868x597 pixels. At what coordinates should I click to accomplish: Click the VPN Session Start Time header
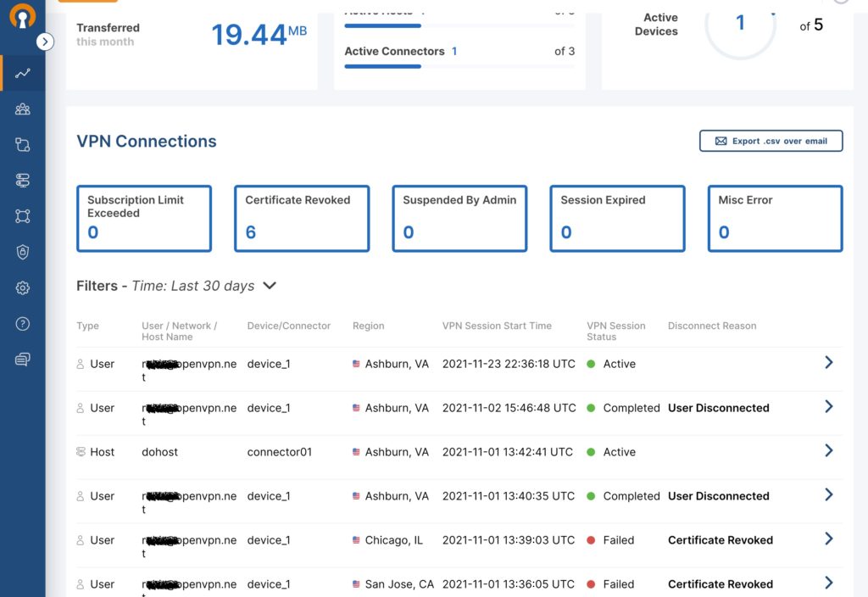(497, 326)
